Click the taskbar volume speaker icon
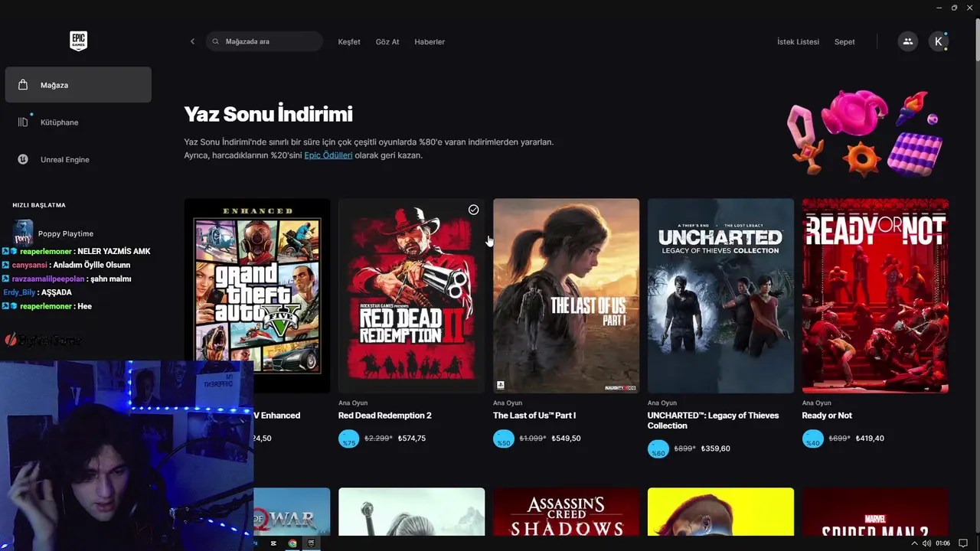The height and width of the screenshot is (551, 980). point(927,543)
